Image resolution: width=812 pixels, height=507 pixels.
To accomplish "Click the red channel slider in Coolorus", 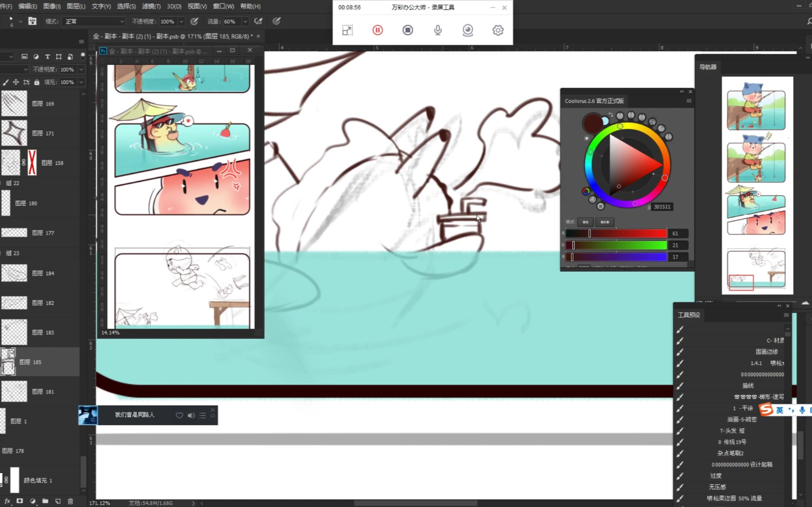I will click(x=616, y=234).
